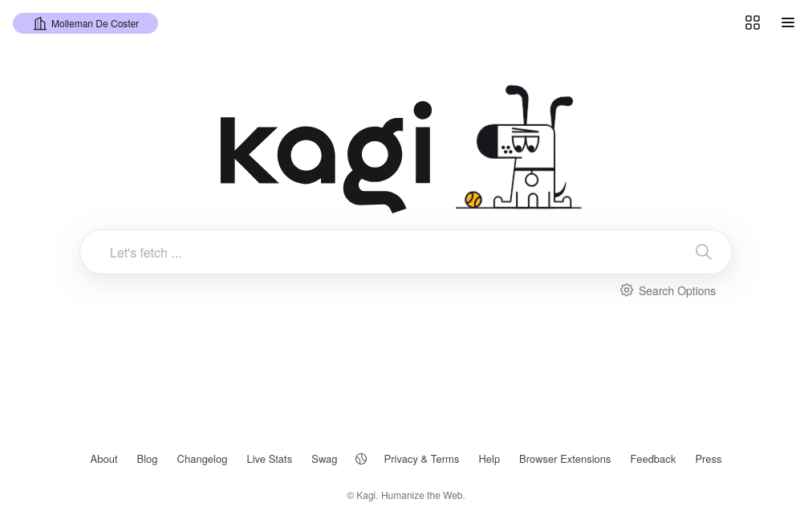Open the apps grid icon

[752, 22]
